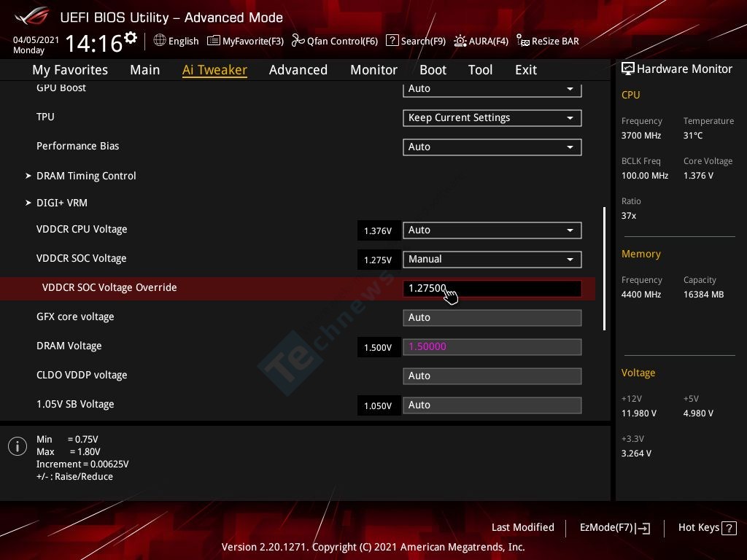The height and width of the screenshot is (560, 747).
Task: Select VDDCR SOC Voltage Override label
Action: pyautogui.click(x=109, y=287)
